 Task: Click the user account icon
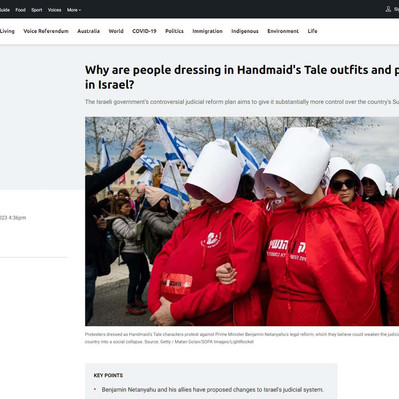tap(388, 9)
